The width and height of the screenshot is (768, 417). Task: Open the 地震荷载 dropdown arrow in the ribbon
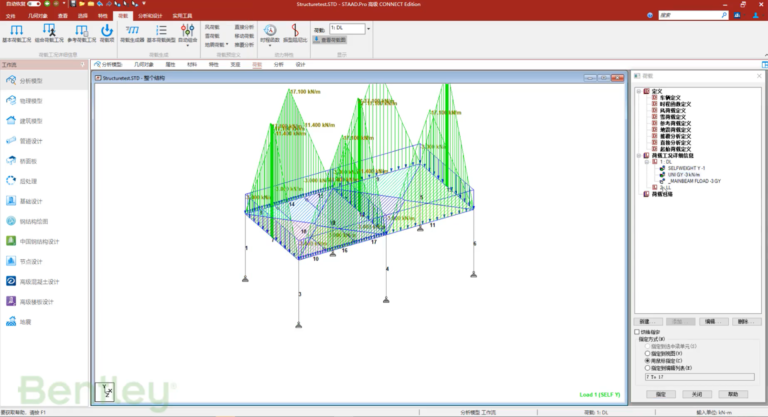(x=227, y=45)
